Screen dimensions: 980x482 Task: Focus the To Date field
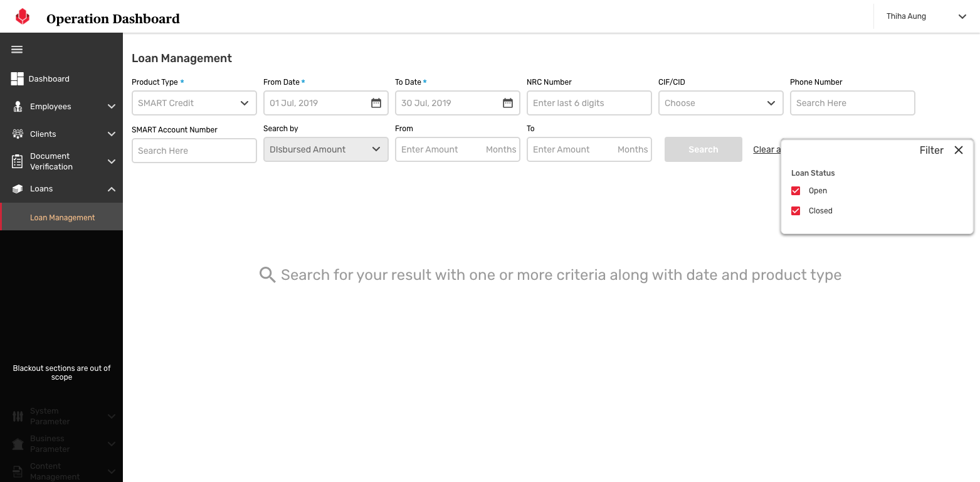pos(458,103)
